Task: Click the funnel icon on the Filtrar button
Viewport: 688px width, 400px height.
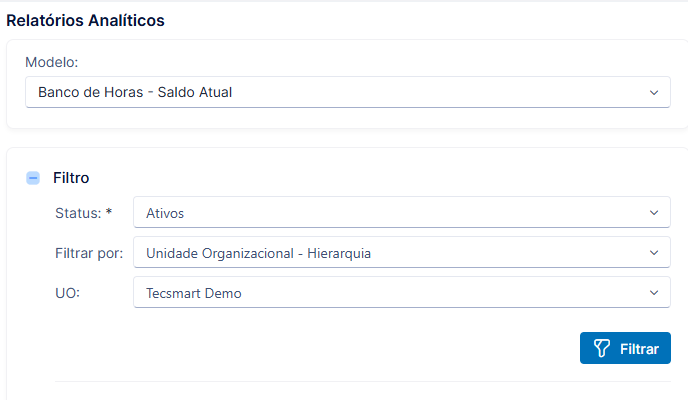Action: point(602,348)
